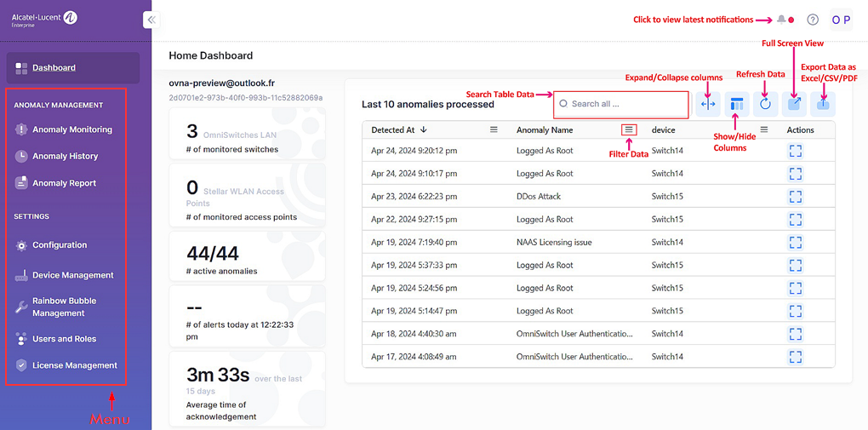Open the Anomaly History page
Viewport: 868px width, 430px height.
click(x=65, y=156)
